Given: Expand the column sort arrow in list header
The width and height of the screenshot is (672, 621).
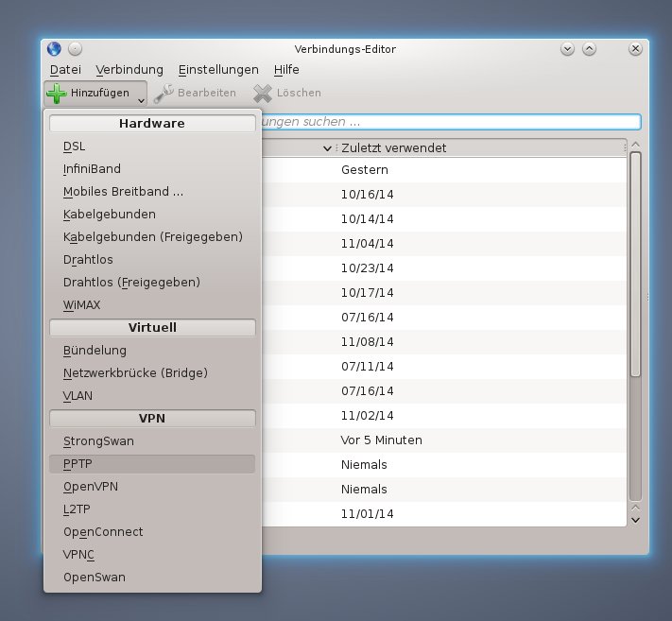Looking at the screenshot, I should pos(327,148).
